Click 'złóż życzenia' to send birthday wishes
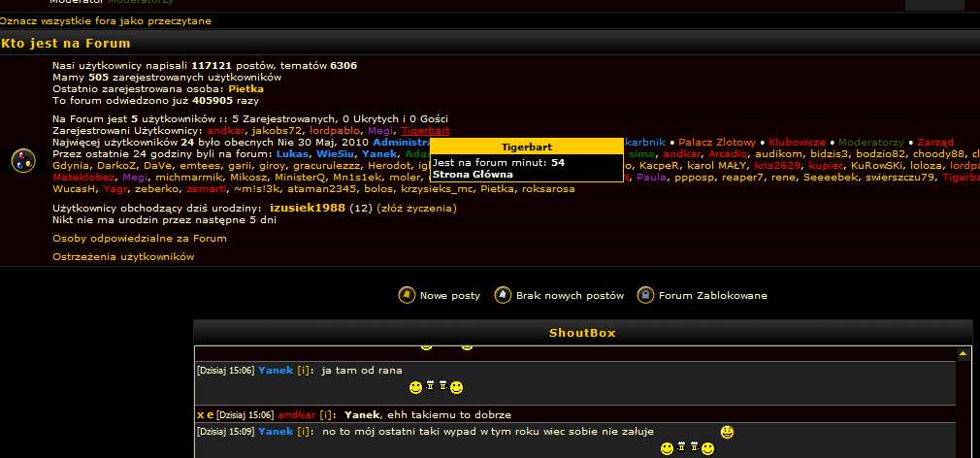980x458 pixels. pos(416,208)
